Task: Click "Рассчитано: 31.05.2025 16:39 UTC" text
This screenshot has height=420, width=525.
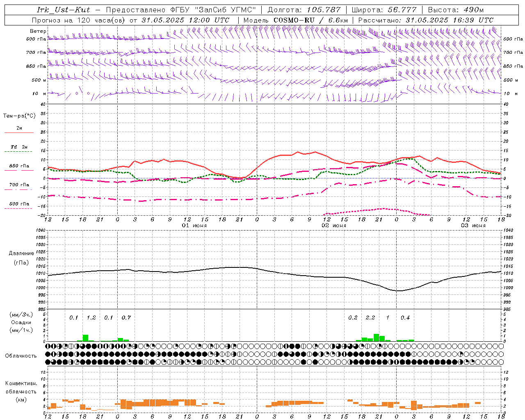Action: (426, 20)
